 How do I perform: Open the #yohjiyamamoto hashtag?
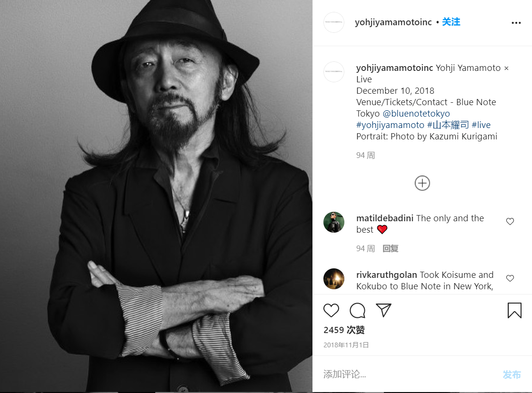[390, 125]
